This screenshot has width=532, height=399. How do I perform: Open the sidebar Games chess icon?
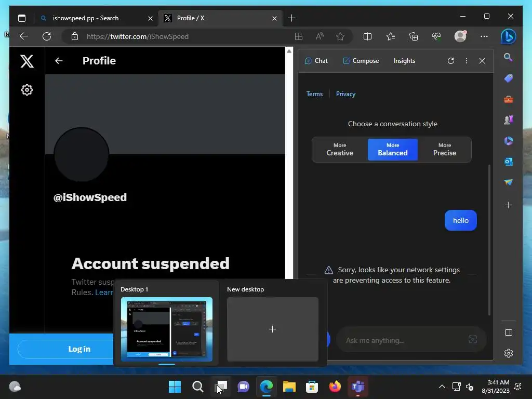tap(508, 120)
